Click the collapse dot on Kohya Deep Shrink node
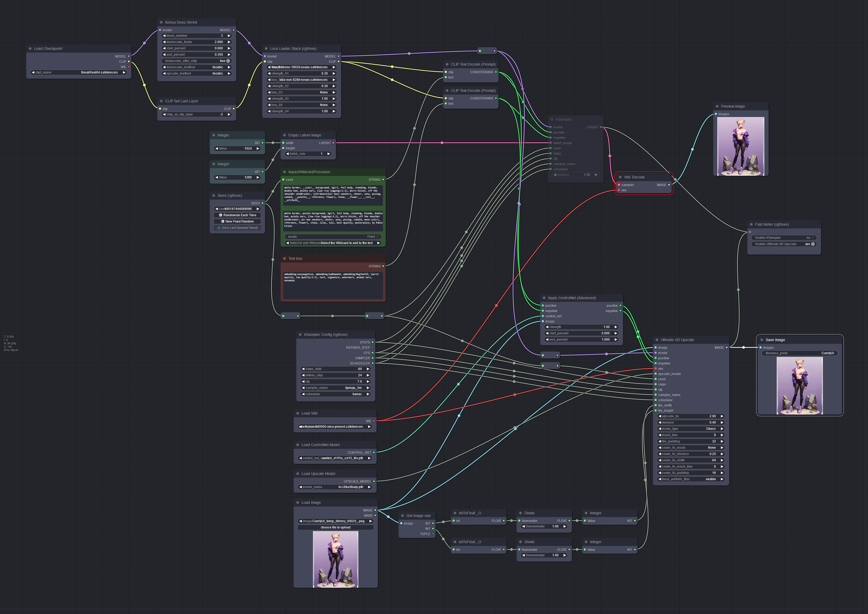This screenshot has height=614, width=868. pyautogui.click(x=162, y=22)
